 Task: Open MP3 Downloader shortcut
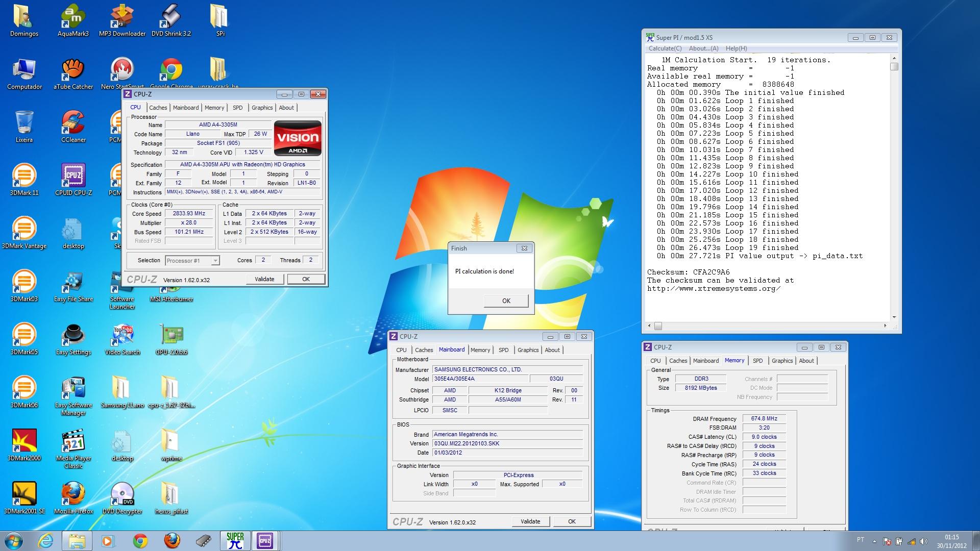pyautogui.click(x=122, y=20)
